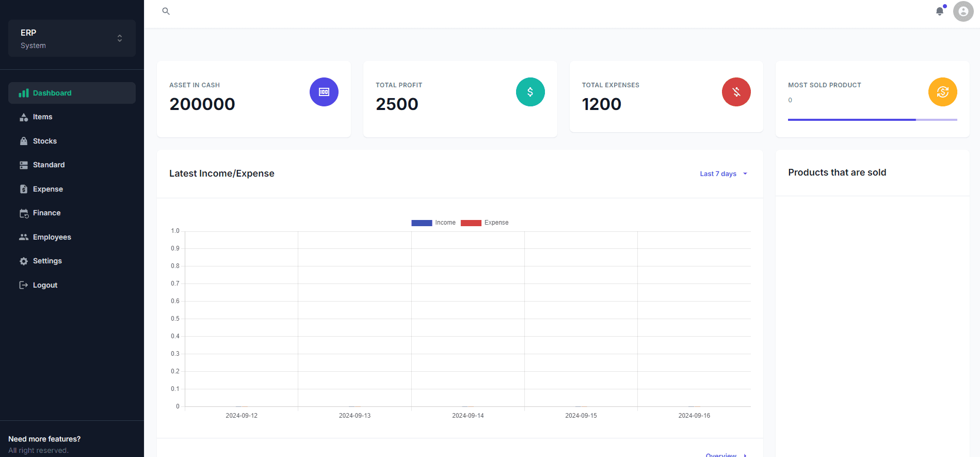This screenshot has width=980, height=457.
Task: Open the notifications bell
Action: point(940,11)
